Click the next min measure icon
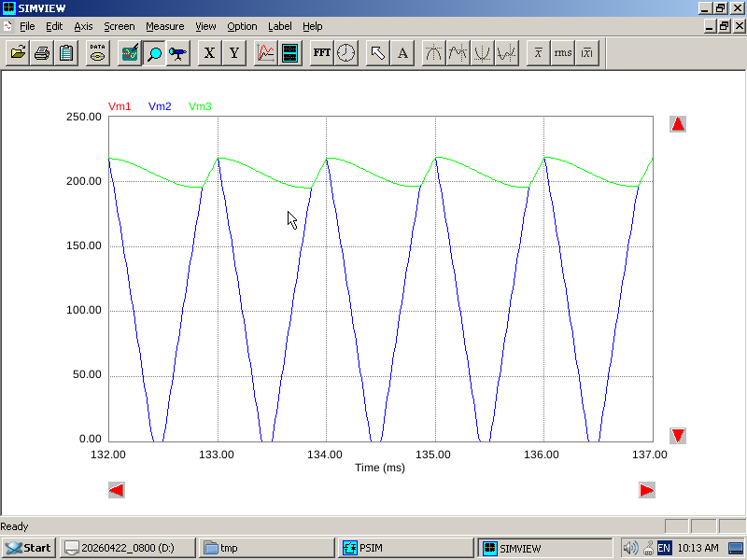The height and width of the screenshot is (560, 747). coord(506,52)
